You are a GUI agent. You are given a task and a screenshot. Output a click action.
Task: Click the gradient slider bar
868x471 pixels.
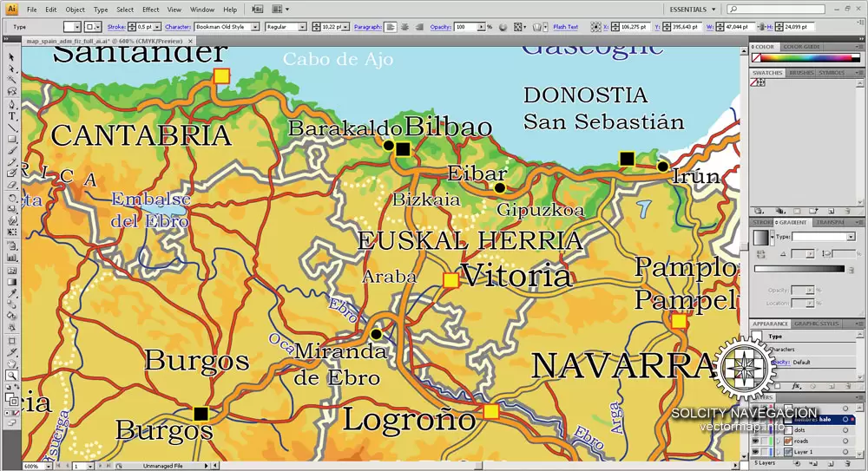(x=799, y=269)
